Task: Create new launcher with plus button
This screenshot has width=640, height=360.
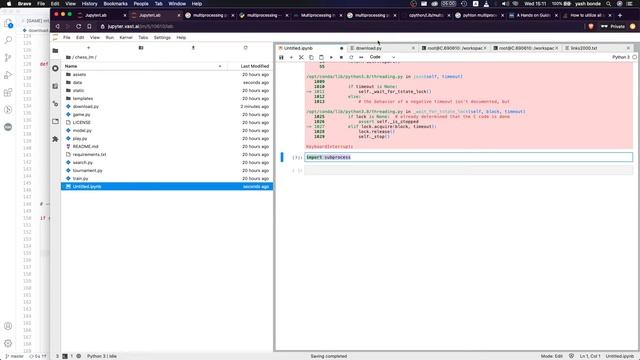Action: [x=89, y=48]
